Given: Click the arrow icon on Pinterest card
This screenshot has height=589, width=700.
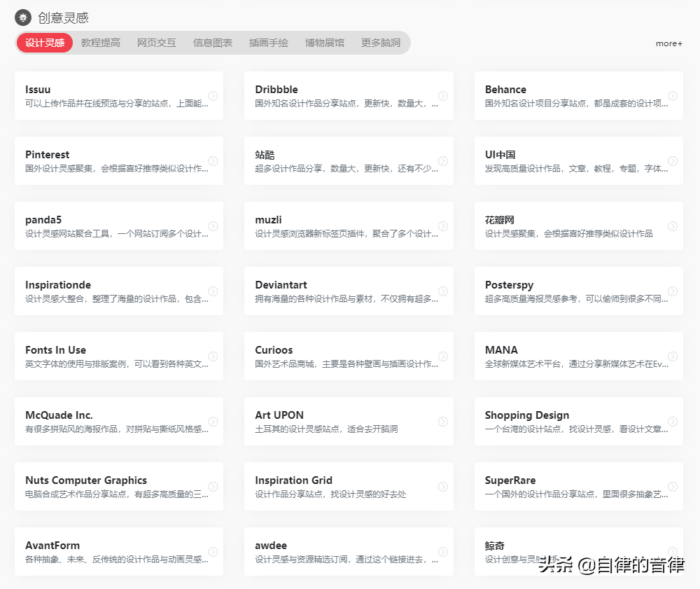Looking at the screenshot, I should [213, 161].
